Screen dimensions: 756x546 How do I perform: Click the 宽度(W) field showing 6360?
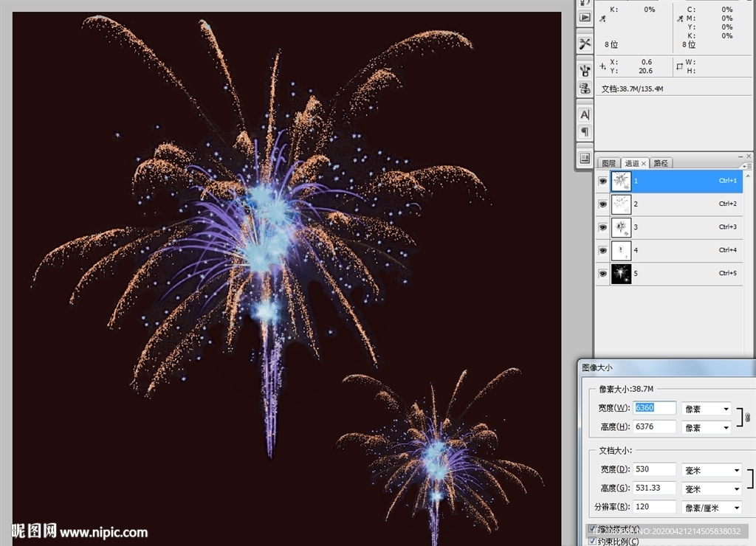pos(655,408)
